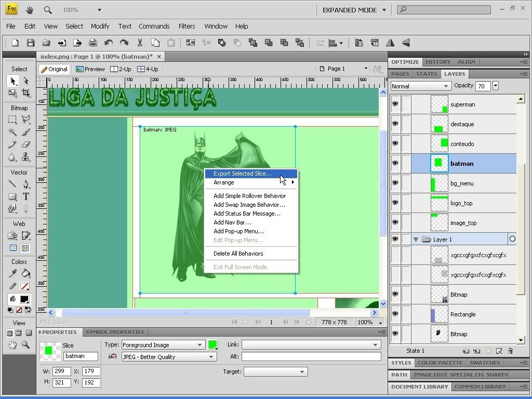The image size is (532, 399).
Task: Open the Target dropdown
Action: pyautogui.click(x=275, y=372)
